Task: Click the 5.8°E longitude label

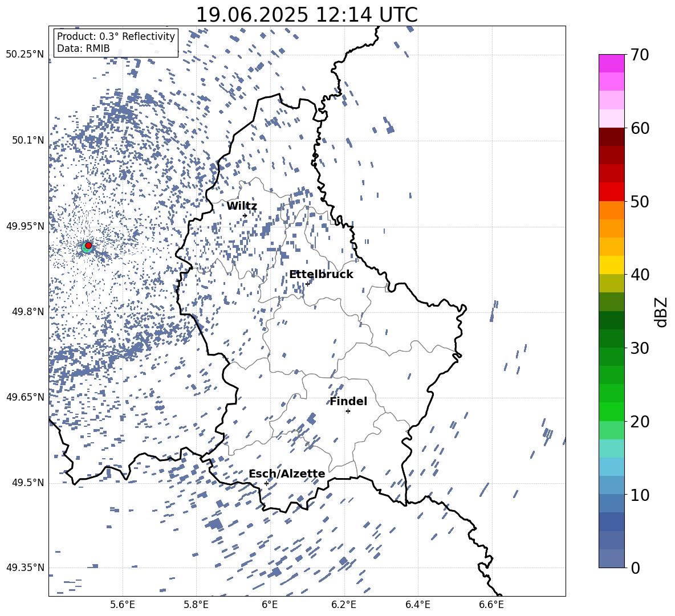Action: click(x=196, y=605)
